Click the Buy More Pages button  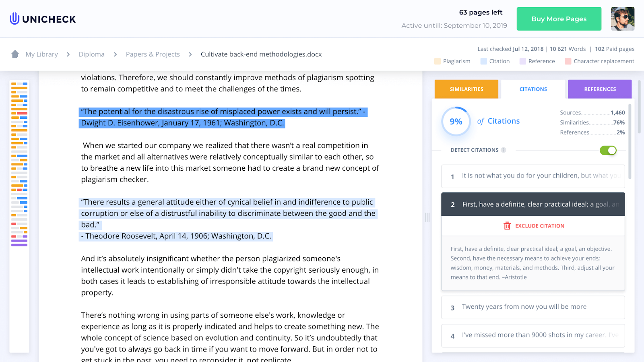(559, 19)
